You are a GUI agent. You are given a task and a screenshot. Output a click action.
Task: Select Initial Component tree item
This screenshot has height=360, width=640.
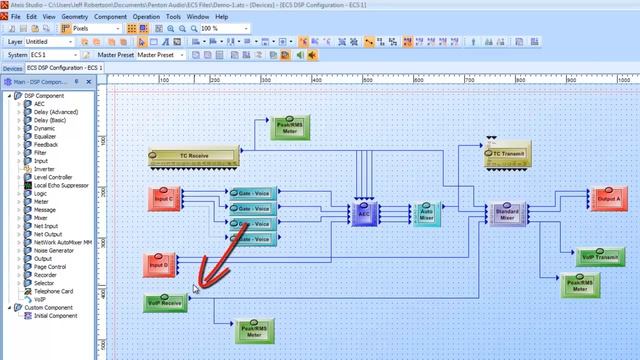point(56,316)
